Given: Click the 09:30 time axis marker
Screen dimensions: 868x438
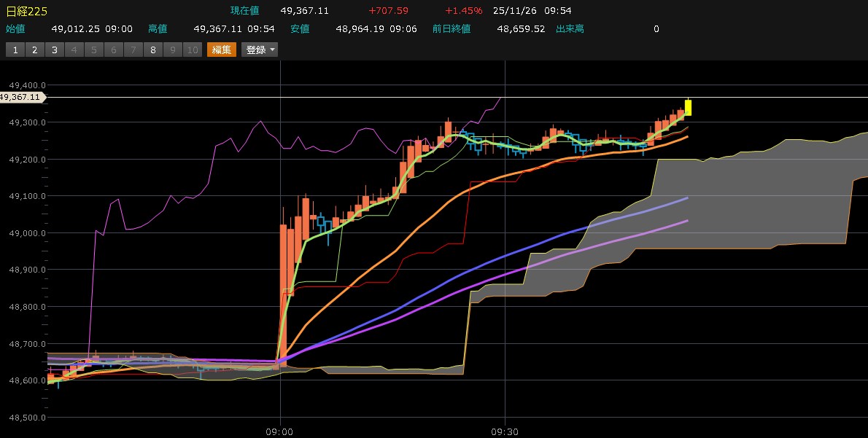Looking at the screenshot, I should click(x=505, y=431).
